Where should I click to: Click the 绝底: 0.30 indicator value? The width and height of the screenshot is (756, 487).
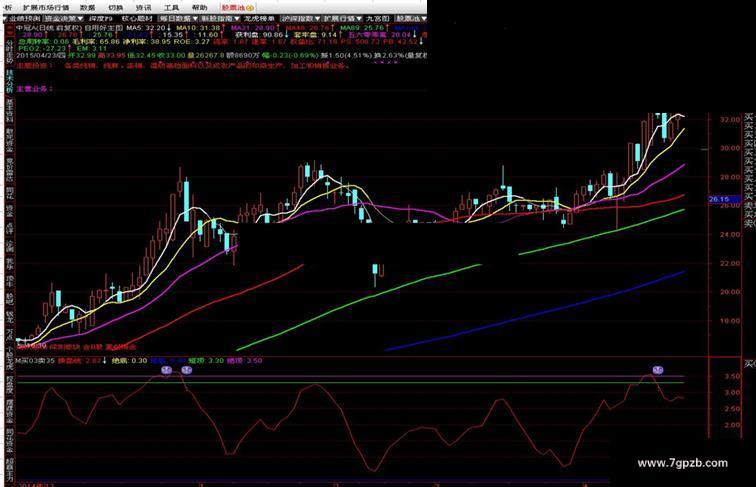129,360
